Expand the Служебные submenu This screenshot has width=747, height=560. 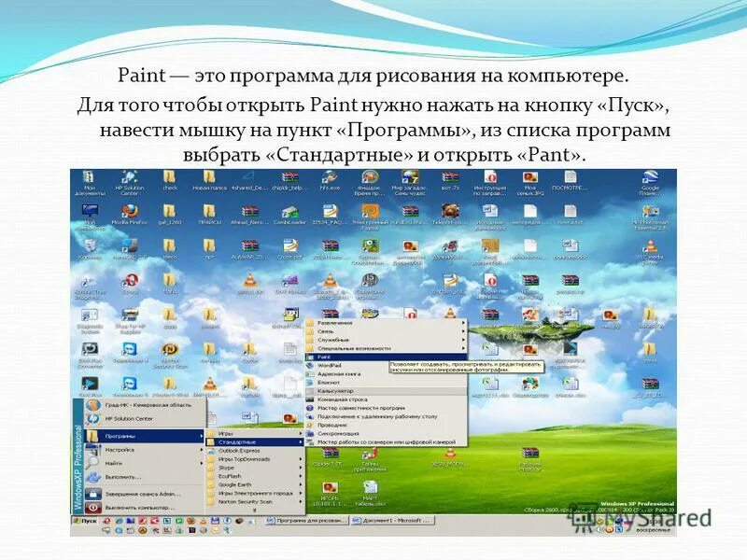click(x=386, y=340)
